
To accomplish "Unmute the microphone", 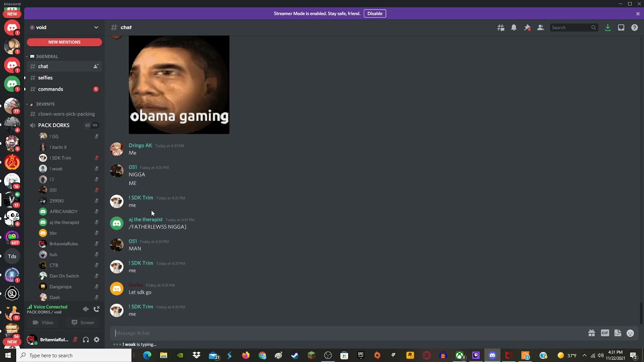I will [x=75, y=340].
